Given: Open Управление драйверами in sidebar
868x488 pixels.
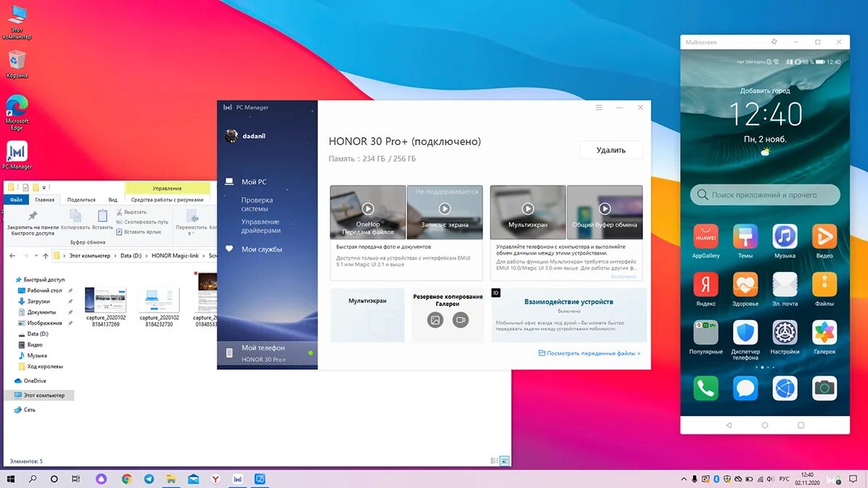Looking at the screenshot, I should 261,226.
